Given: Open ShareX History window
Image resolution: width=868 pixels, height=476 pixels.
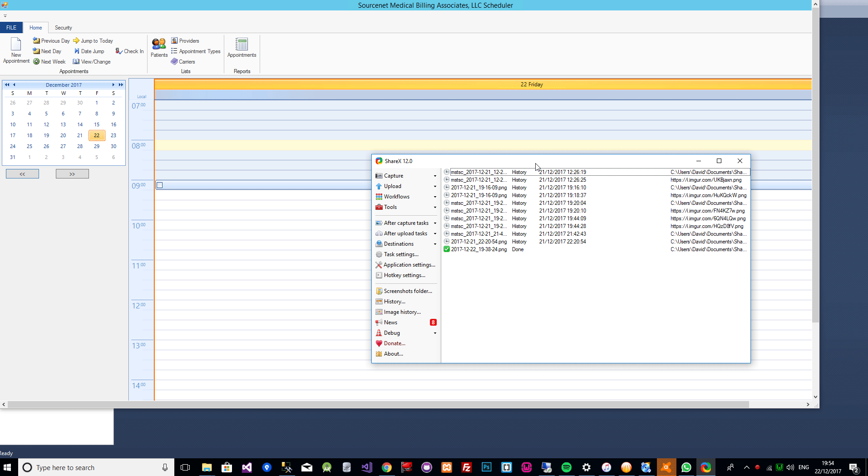Looking at the screenshot, I should (x=390, y=302).
